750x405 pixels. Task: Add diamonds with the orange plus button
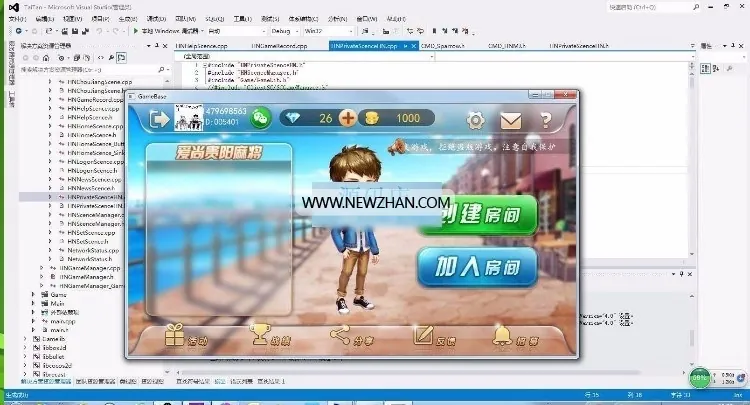(x=348, y=118)
